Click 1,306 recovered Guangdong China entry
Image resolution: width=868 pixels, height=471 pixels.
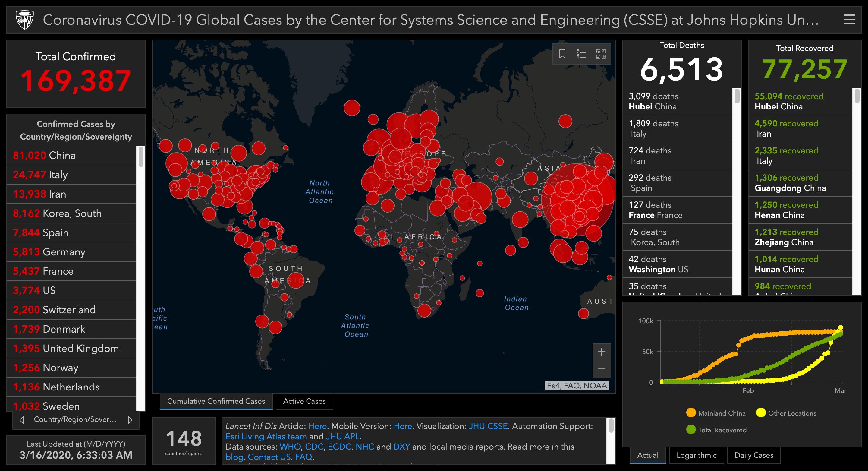coord(800,183)
